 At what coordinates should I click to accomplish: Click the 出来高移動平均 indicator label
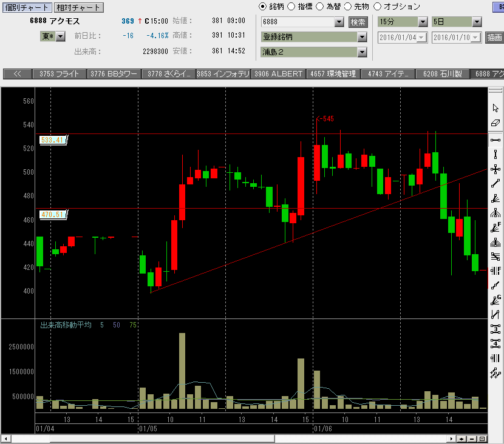[66, 325]
